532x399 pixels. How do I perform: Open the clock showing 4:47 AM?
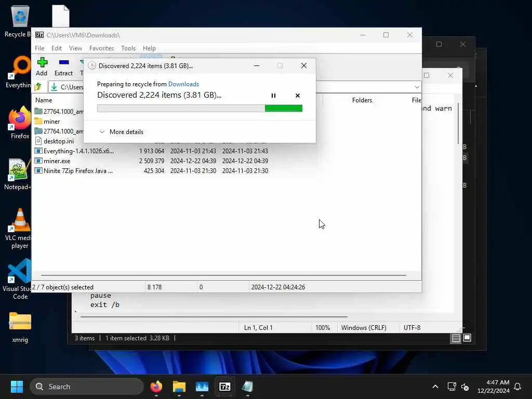(x=494, y=387)
